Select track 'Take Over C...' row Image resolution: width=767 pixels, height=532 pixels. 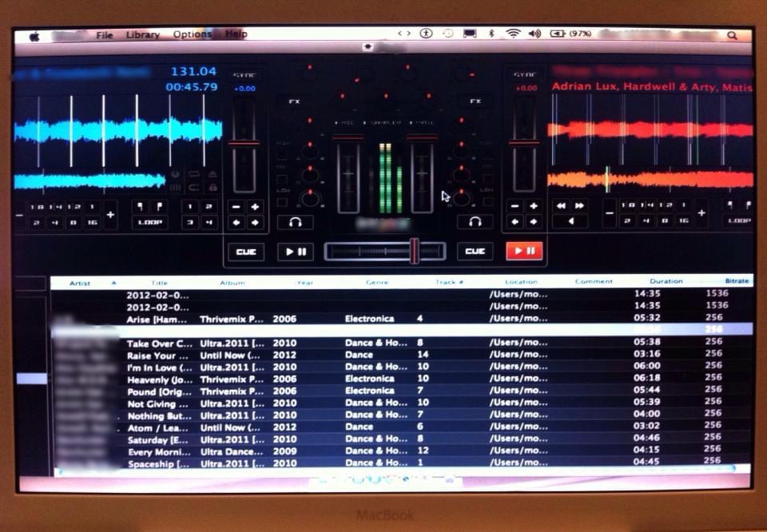[x=401, y=342]
